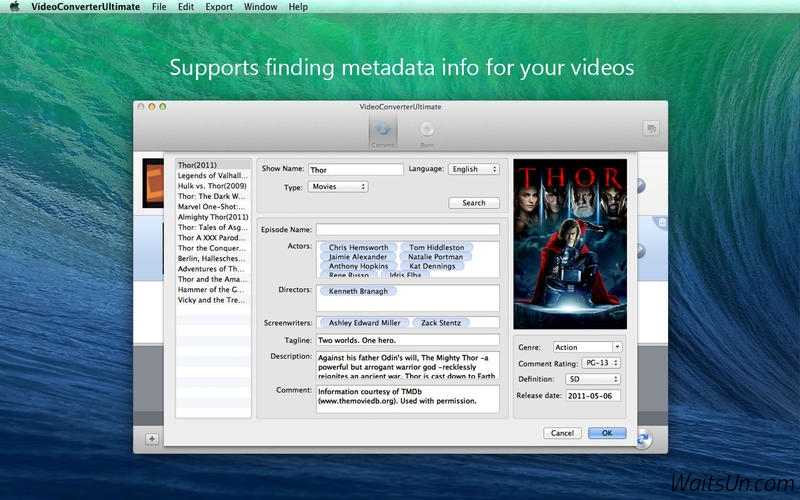The height and width of the screenshot is (500, 800).
Task: Open the task list icon in the toolbar
Action: click(651, 128)
